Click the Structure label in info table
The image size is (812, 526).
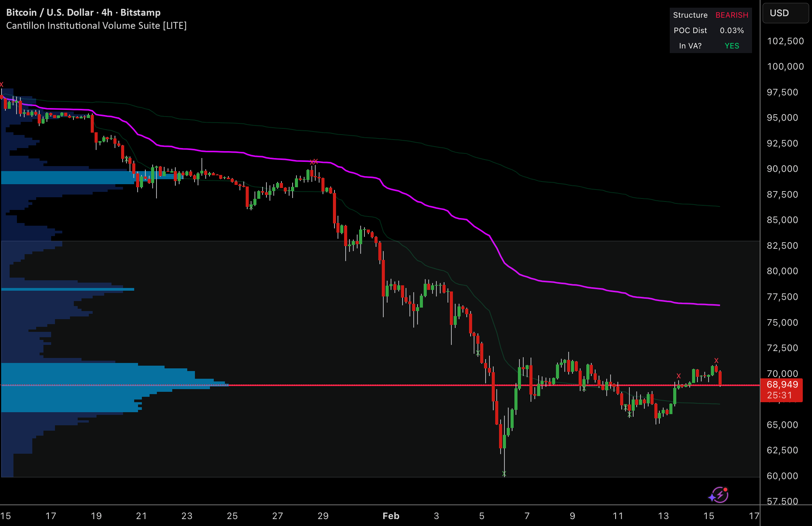tap(690, 15)
